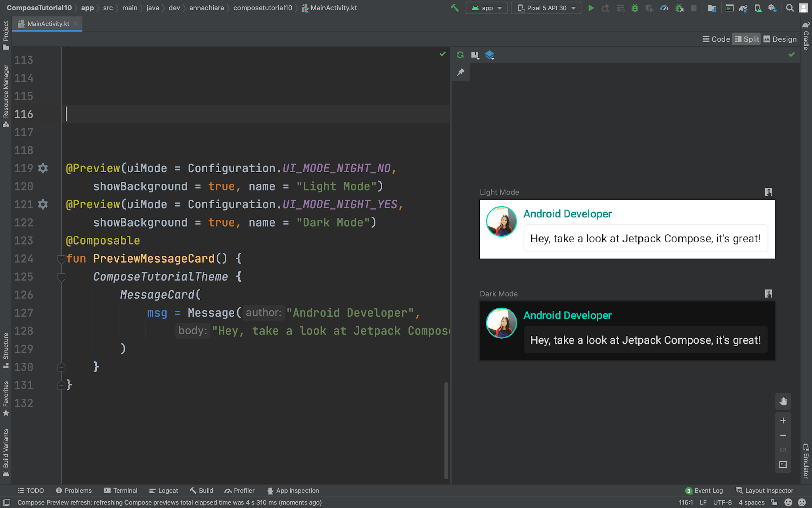
Task: Expand the app module selector dropdown
Action: (486, 8)
